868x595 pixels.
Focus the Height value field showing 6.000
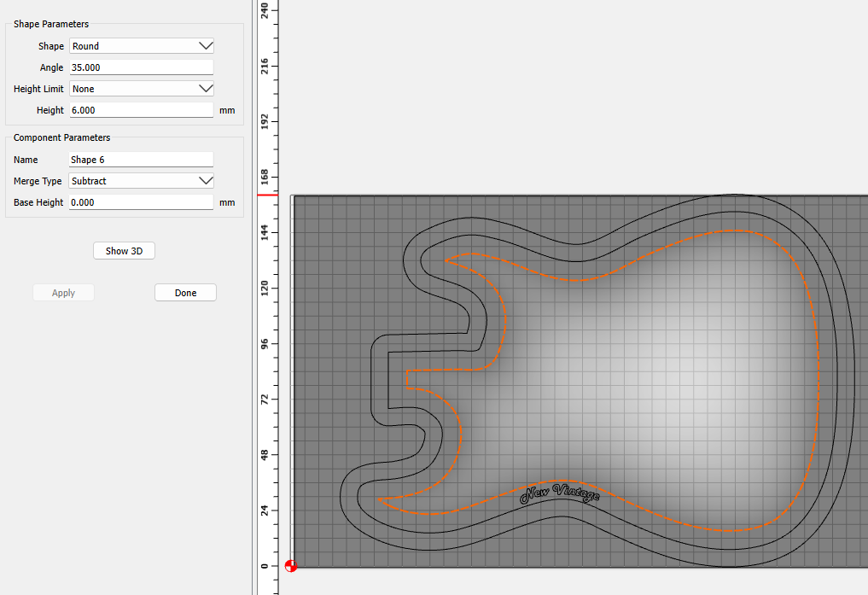click(141, 110)
